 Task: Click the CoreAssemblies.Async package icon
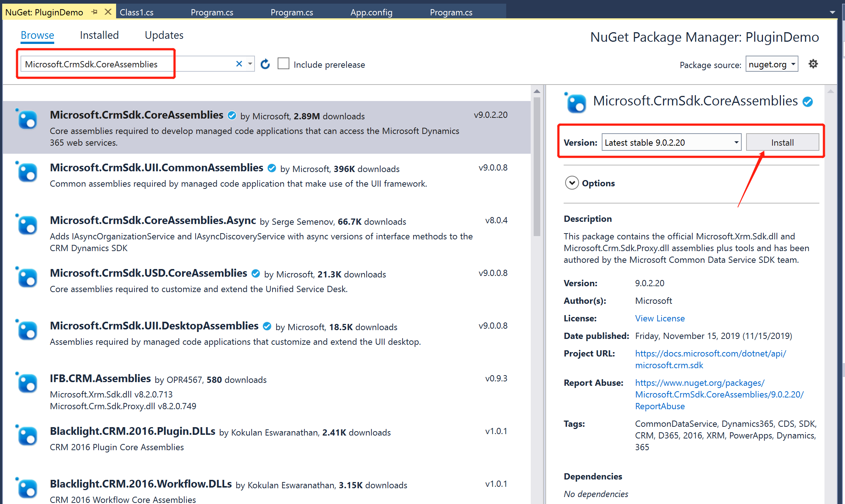[x=27, y=224]
